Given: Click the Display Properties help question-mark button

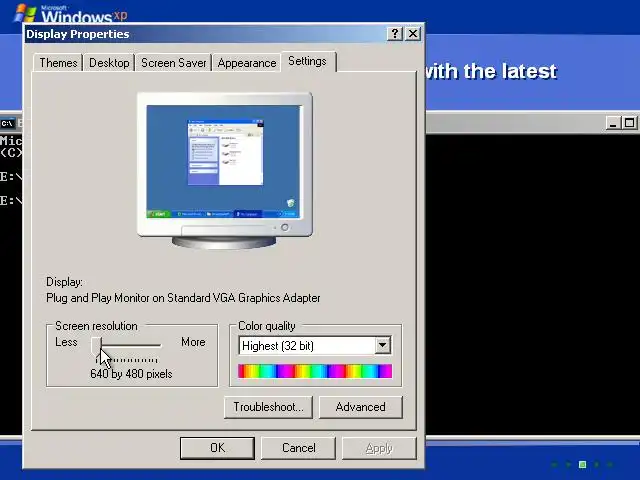Looking at the screenshot, I should 395,33.
